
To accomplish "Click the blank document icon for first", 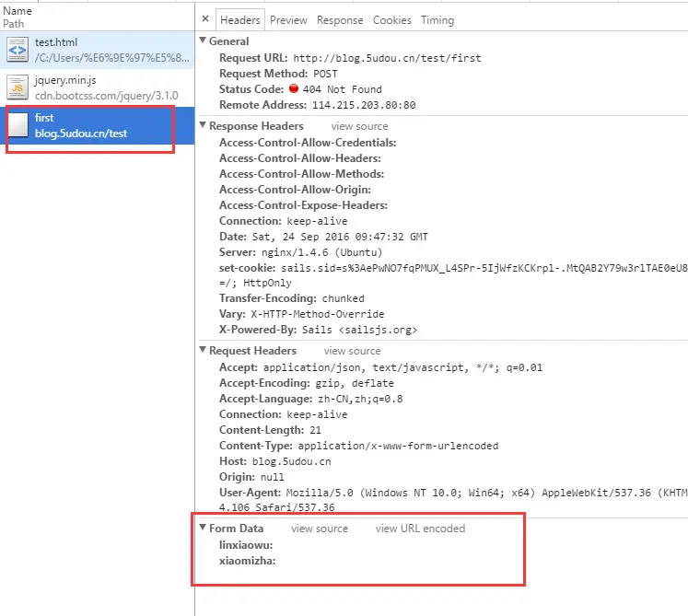I will 17,124.
